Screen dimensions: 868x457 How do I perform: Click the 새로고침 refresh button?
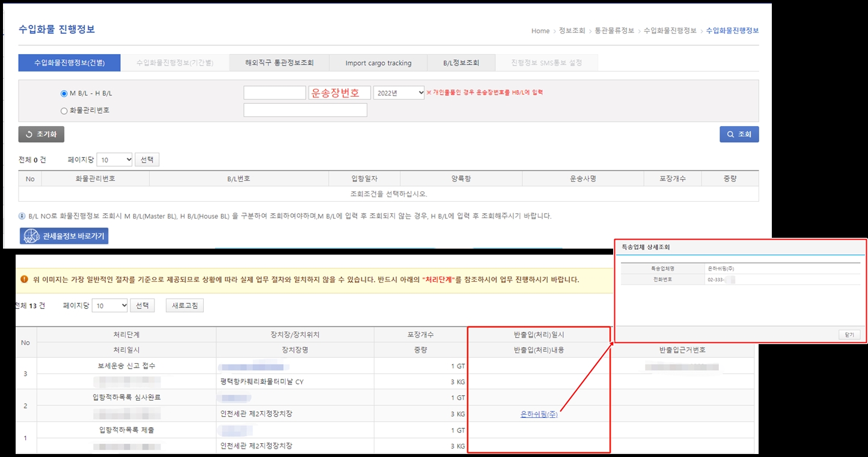point(185,306)
